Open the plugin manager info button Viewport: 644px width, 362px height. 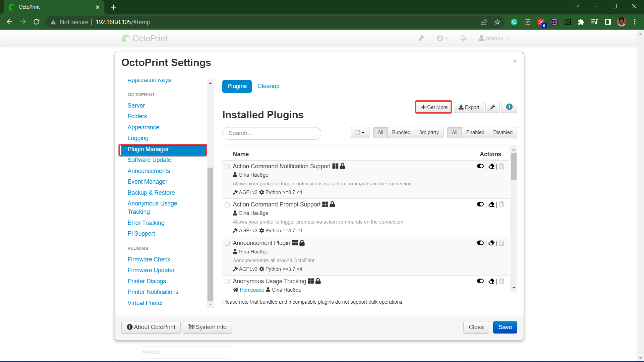coord(509,107)
